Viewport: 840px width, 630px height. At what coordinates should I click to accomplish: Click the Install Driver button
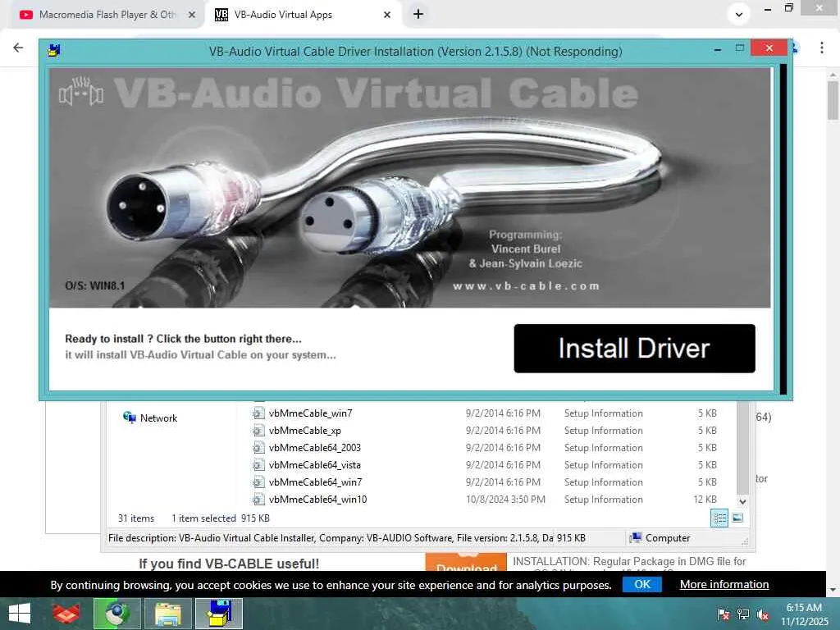click(634, 348)
